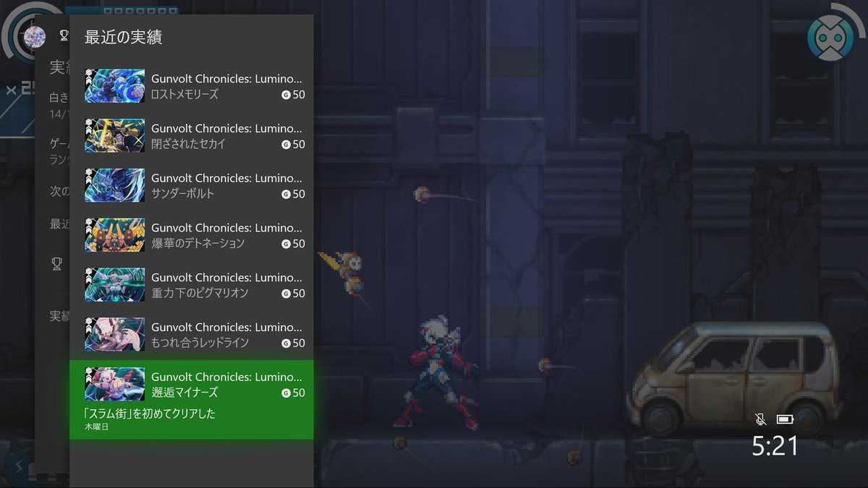Select the サンダーボルト achievement
The height and width of the screenshot is (488, 868).
(x=192, y=186)
